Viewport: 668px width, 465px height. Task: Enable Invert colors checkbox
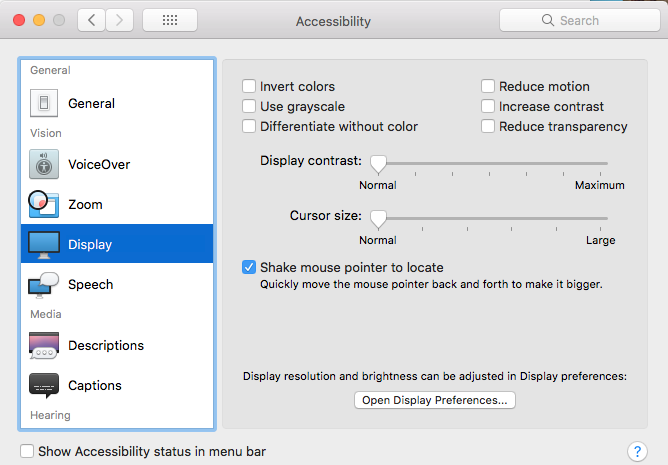point(250,87)
